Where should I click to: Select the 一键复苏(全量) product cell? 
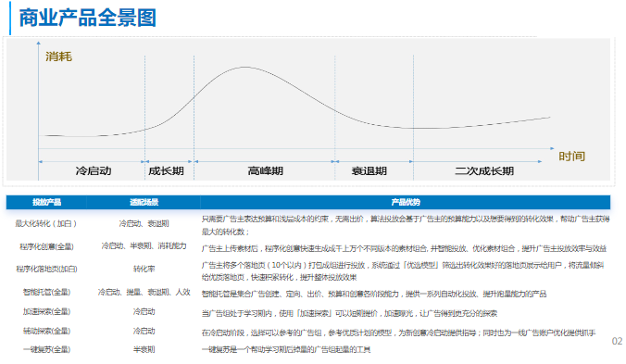[x=46, y=349]
